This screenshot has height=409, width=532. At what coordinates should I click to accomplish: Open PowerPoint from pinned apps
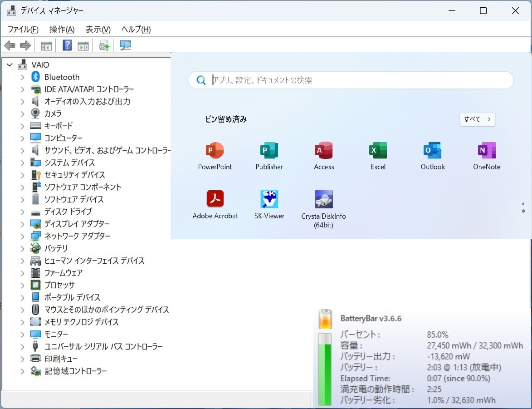215,156
